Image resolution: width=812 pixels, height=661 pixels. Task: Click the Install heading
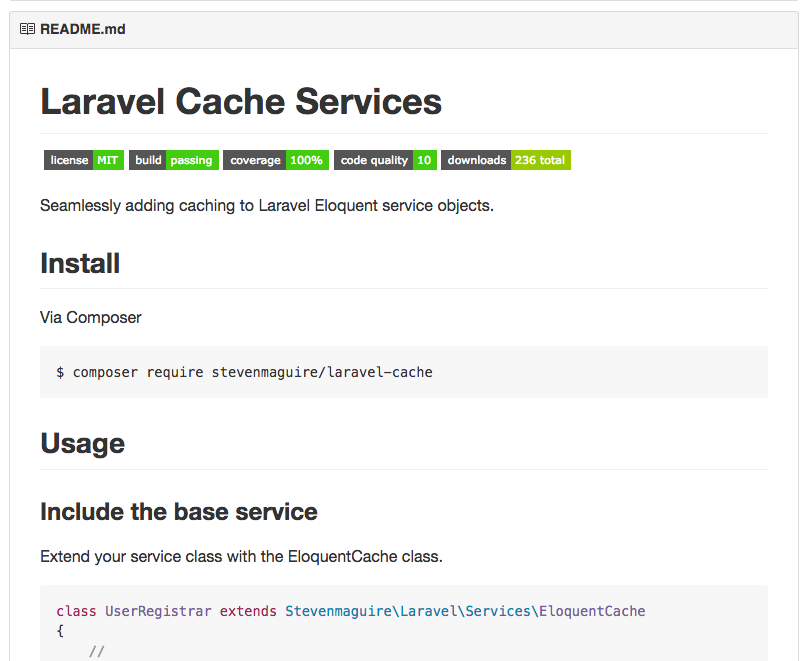80,263
